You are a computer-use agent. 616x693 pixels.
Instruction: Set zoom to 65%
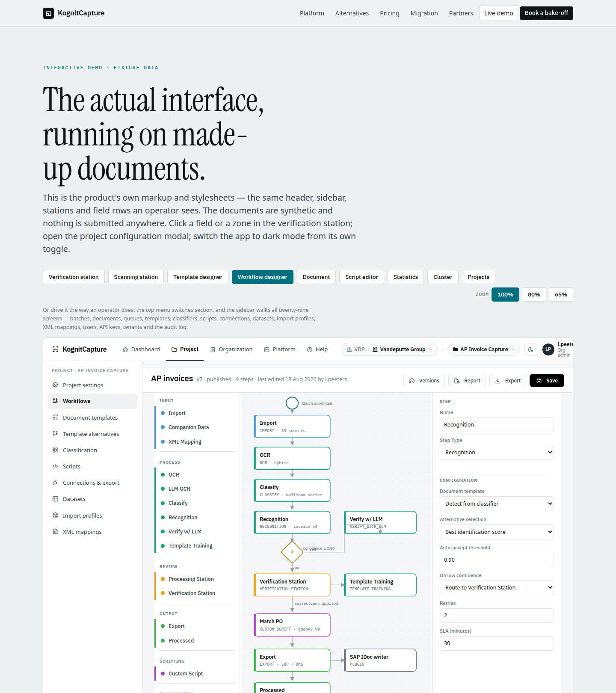coord(561,295)
